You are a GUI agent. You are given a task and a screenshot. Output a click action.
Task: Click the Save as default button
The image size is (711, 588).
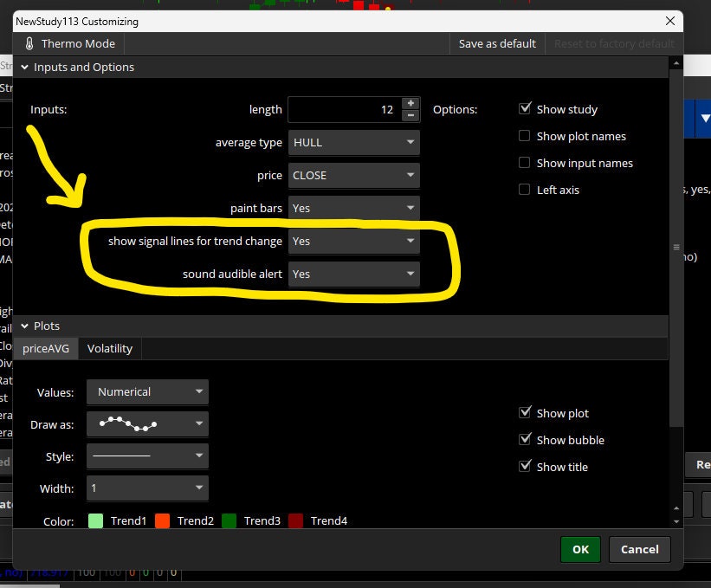(496, 43)
